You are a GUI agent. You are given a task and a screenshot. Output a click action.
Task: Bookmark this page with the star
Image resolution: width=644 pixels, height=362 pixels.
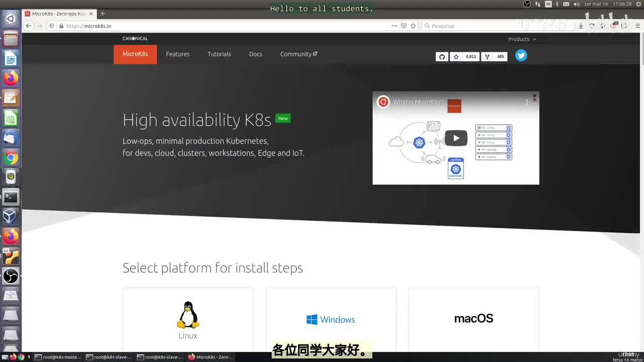[x=413, y=26]
